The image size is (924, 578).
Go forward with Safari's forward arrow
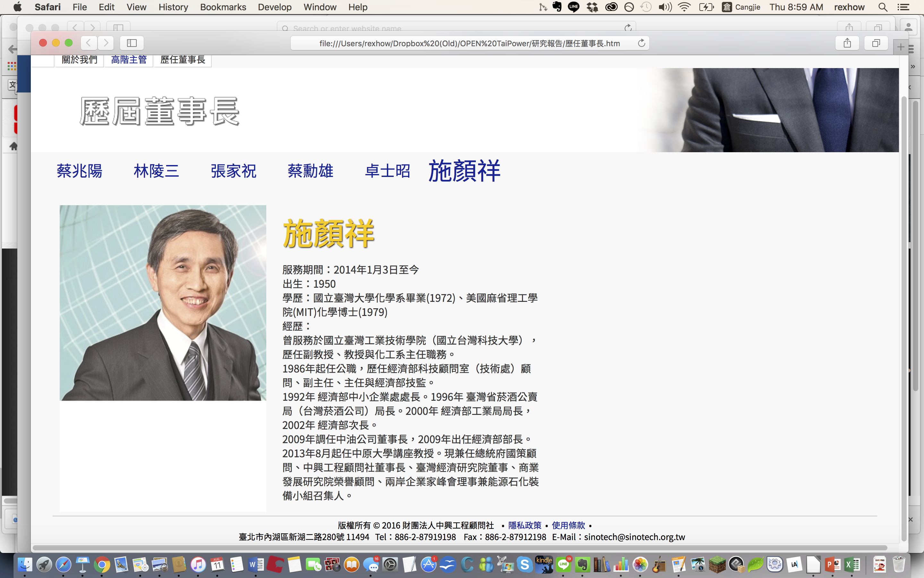click(106, 43)
